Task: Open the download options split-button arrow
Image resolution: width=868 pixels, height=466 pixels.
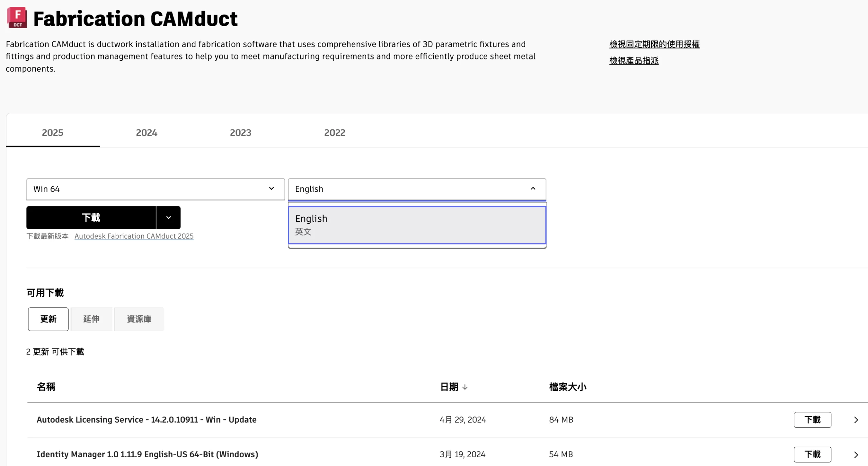Action: pyautogui.click(x=169, y=218)
